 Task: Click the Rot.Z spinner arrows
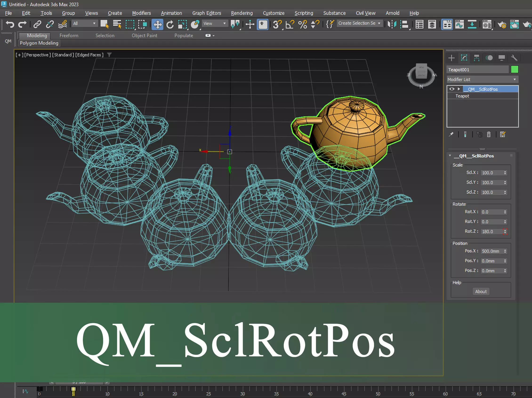tap(505, 231)
